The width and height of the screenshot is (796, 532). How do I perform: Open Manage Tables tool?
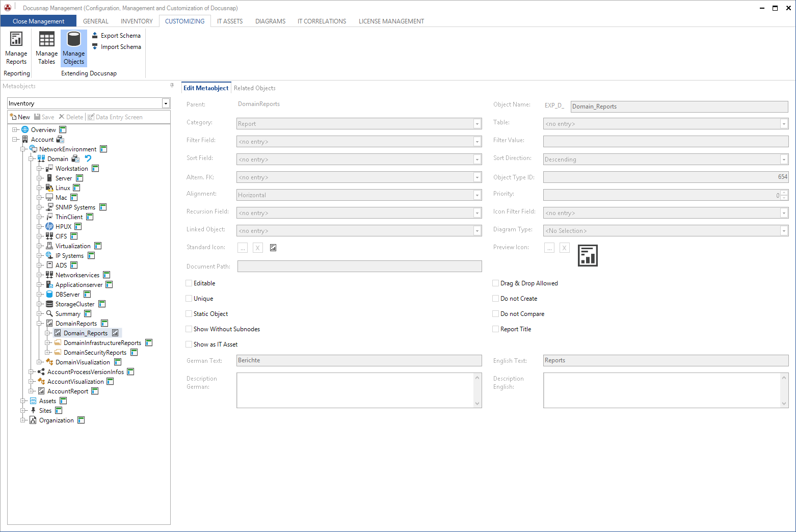46,48
